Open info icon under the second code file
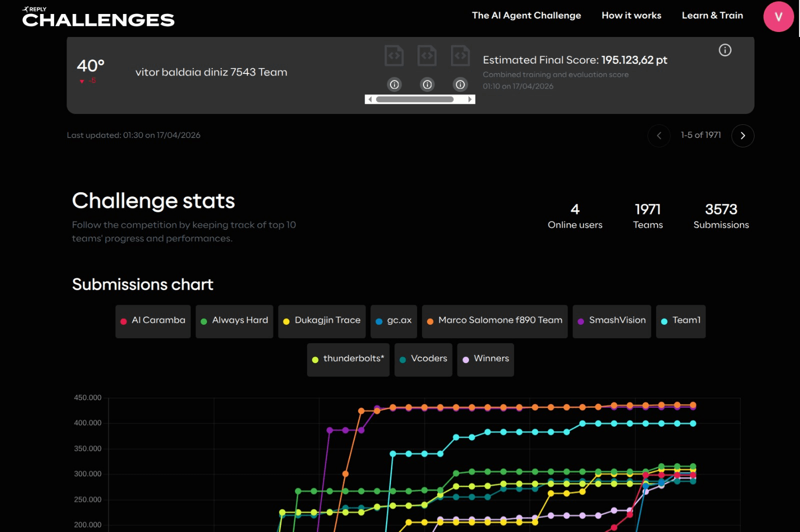Screen dimensions: 800x532 click(427, 84)
